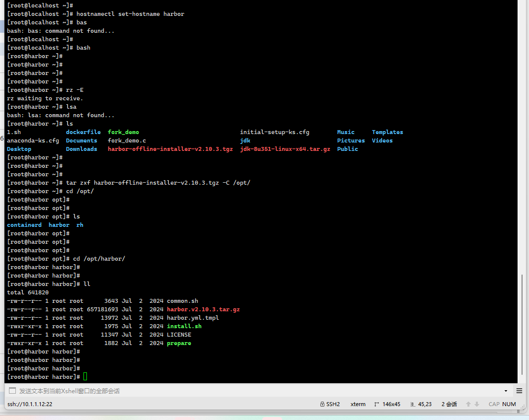Click the 'cd /opt/harbor/' command text

click(x=99, y=259)
